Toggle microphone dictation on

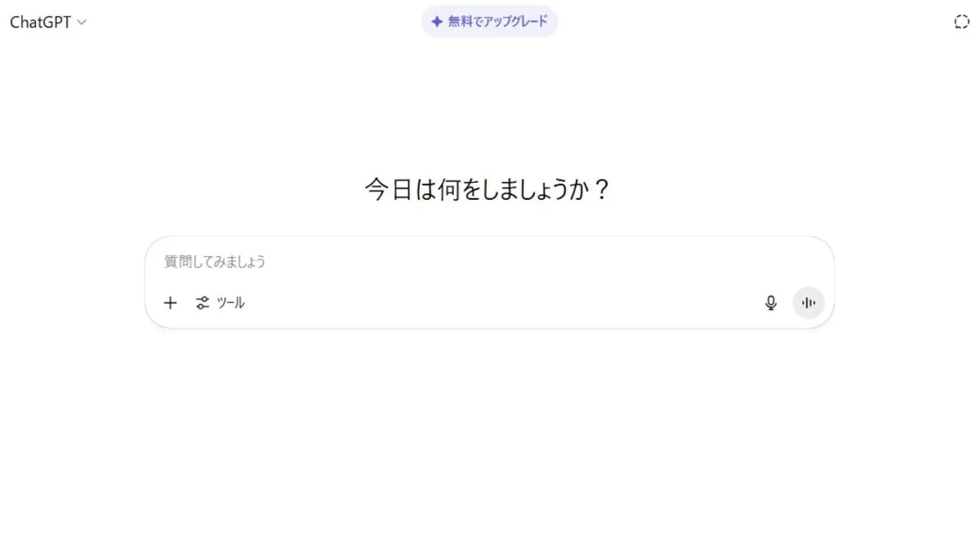(771, 303)
